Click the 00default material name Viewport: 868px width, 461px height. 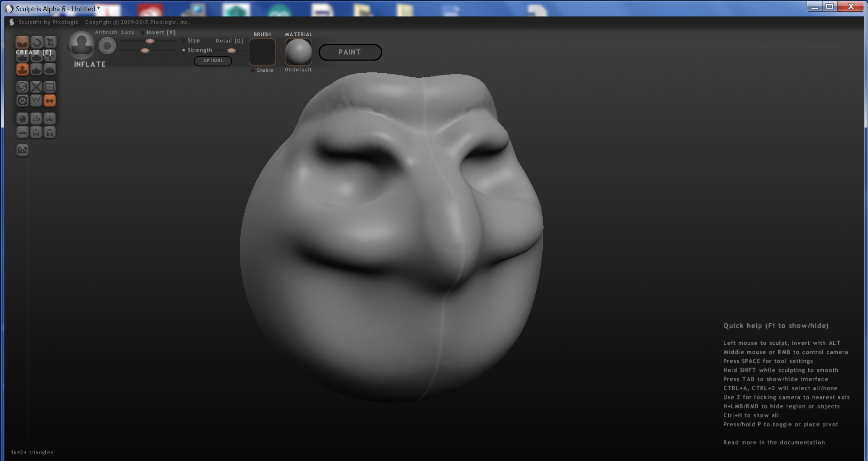[x=299, y=70]
